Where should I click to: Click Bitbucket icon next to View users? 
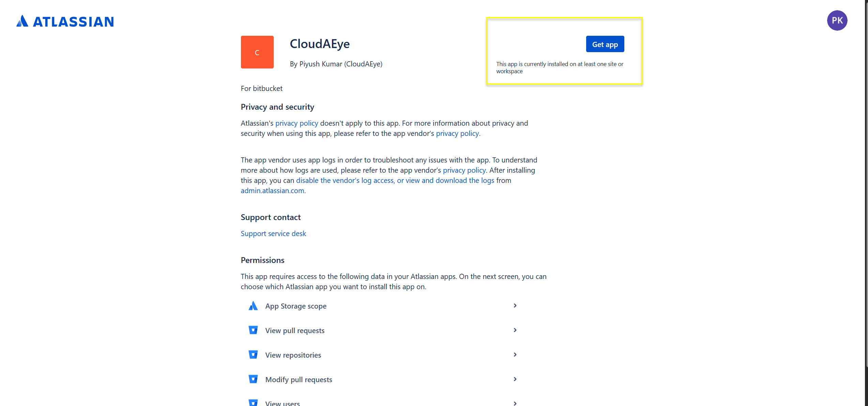click(253, 403)
